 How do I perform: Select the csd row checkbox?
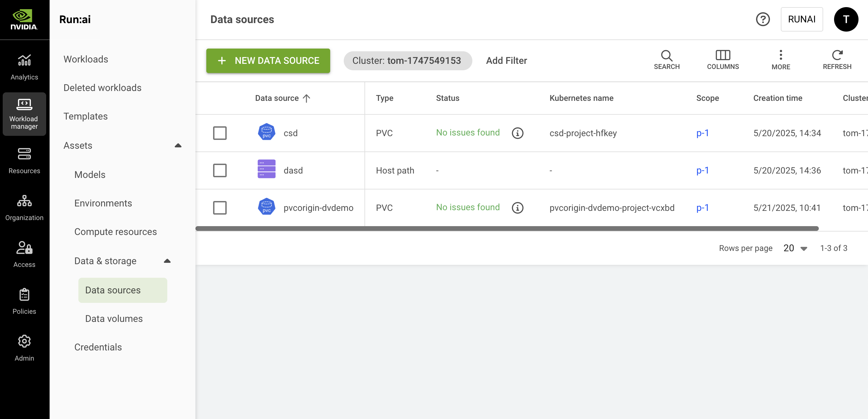click(x=220, y=133)
